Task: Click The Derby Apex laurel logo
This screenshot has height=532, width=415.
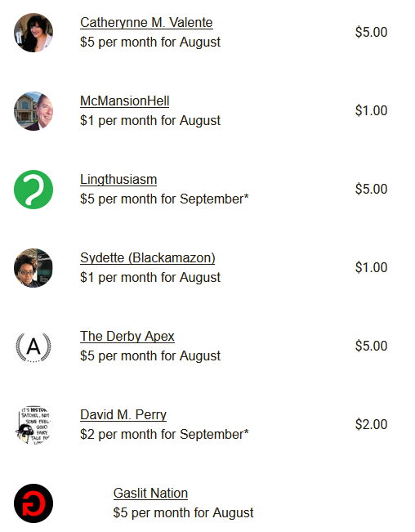Action: point(33,346)
